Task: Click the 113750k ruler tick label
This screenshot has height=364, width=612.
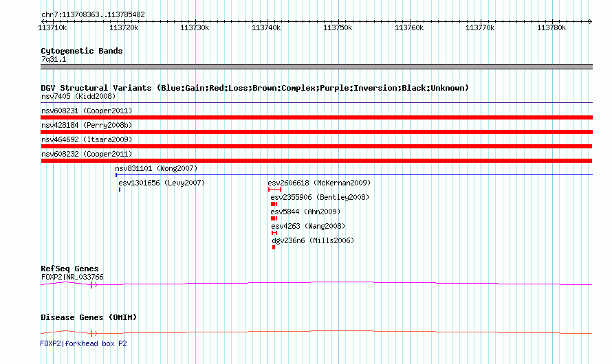Action: [338, 27]
